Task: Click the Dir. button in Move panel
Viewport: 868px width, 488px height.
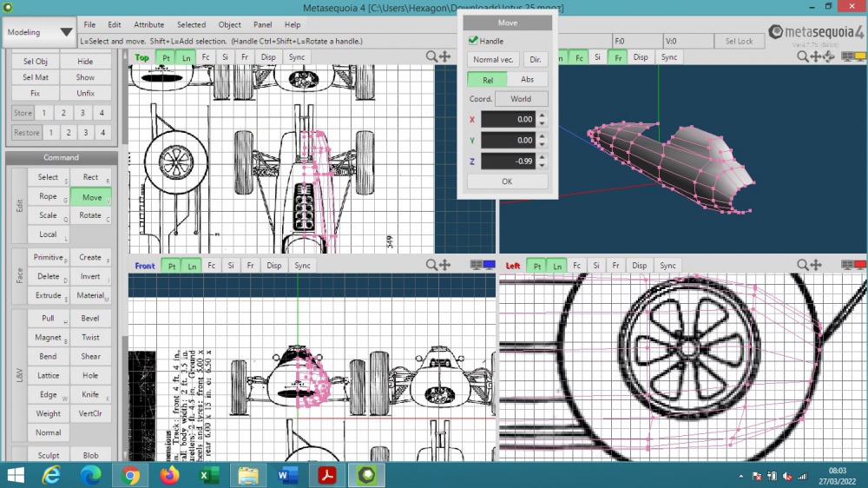Action: coord(536,59)
